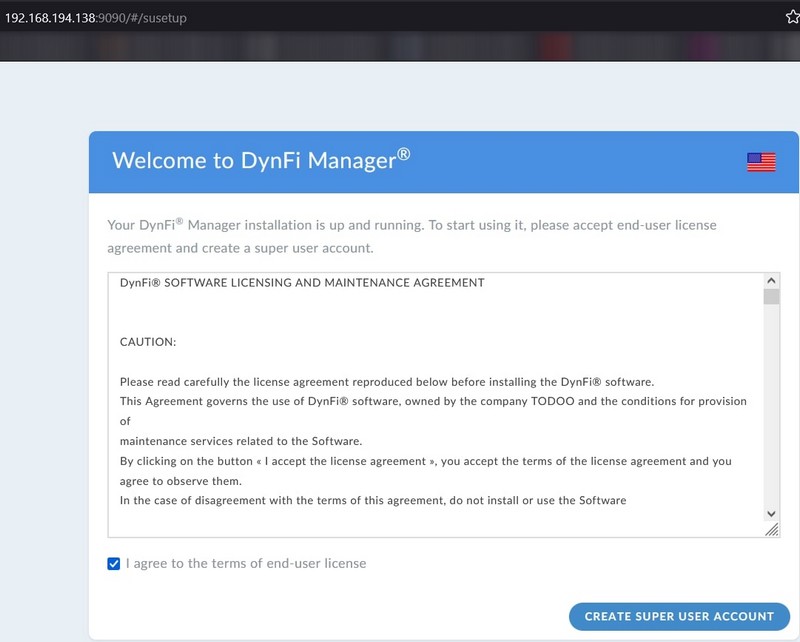Click the "Welcome to DynFi Manager" heading

[x=261, y=160]
